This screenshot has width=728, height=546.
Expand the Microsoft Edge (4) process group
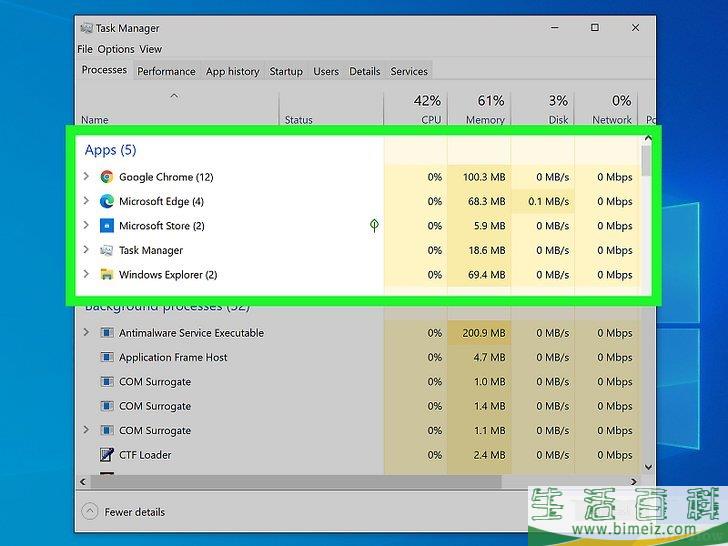86,201
